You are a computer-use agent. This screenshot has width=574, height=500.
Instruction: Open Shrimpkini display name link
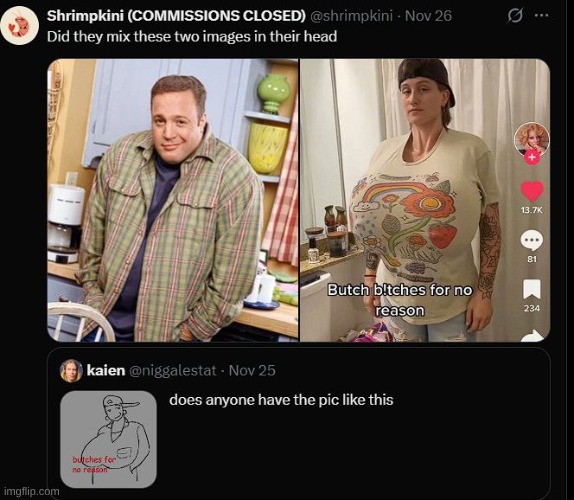[176, 16]
